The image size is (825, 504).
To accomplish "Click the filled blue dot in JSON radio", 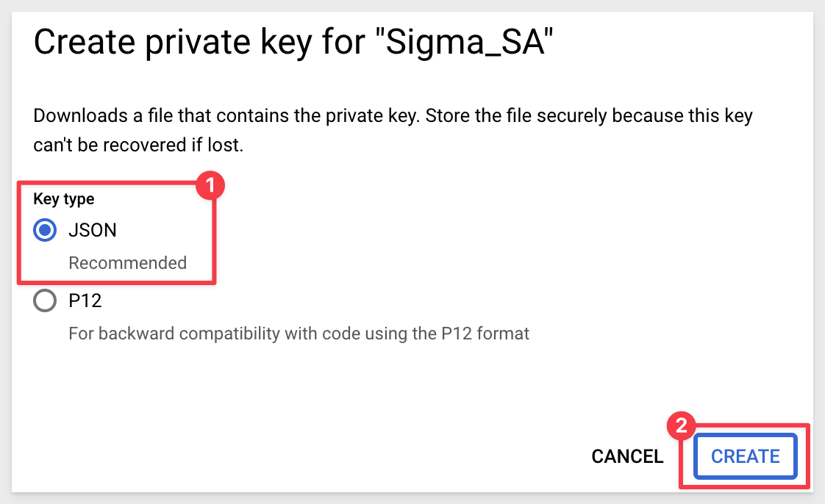I will pyautogui.click(x=45, y=230).
